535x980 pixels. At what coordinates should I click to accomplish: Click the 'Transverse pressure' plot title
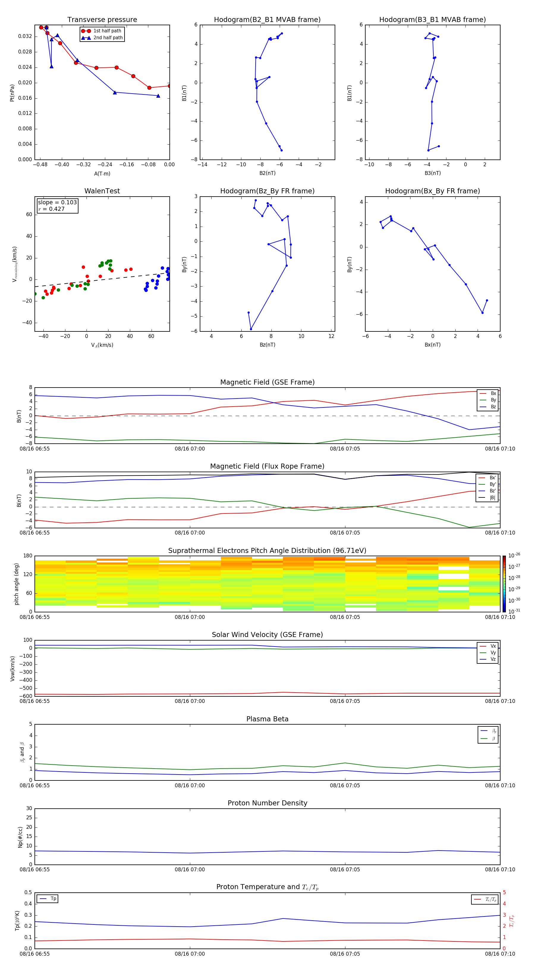[x=102, y=20]
